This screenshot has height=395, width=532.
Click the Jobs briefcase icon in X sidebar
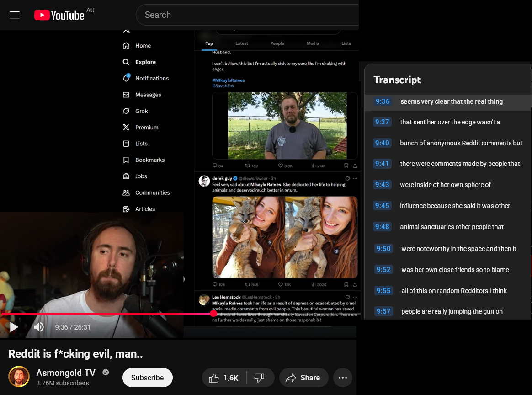126,176
